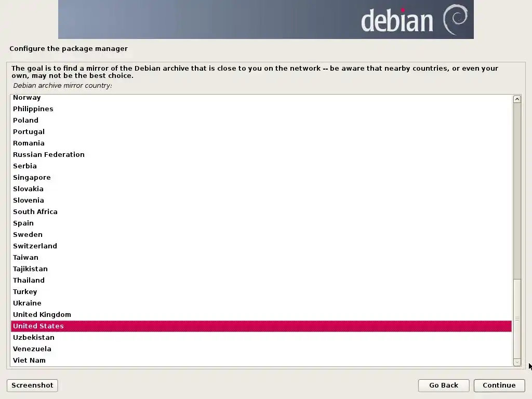The image size is (532, 399).
Task: Pick Russian Federation from the list
Action: tap(261, 155)
